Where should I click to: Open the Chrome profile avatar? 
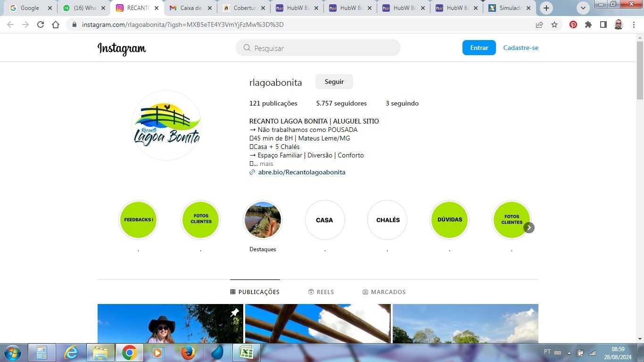click(x=619, y=25)
